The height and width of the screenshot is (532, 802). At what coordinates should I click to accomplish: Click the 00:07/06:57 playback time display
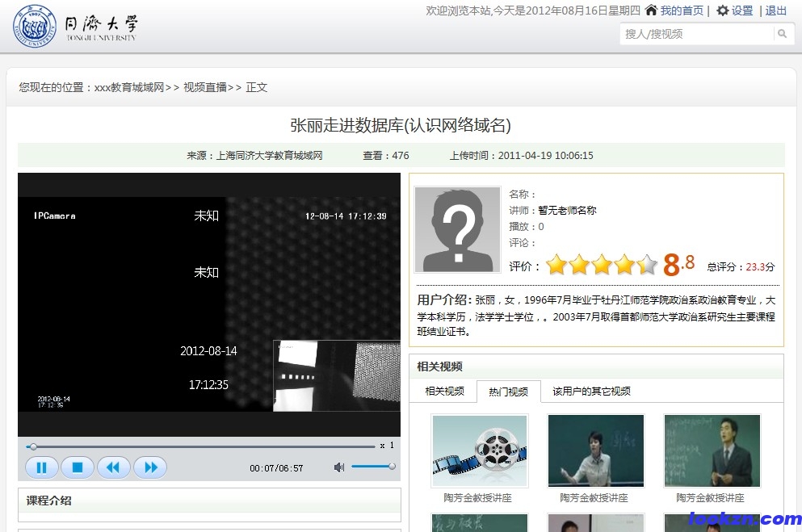point(276,468)
